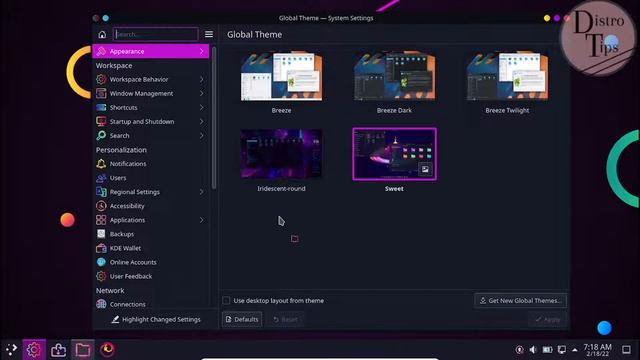
Task: Open the file manager folder in taskbar
Action: [x=83, y=349]
